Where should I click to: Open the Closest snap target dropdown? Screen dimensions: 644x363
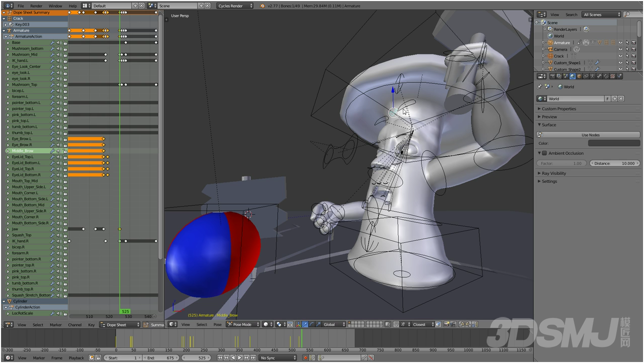pos(423,324)
